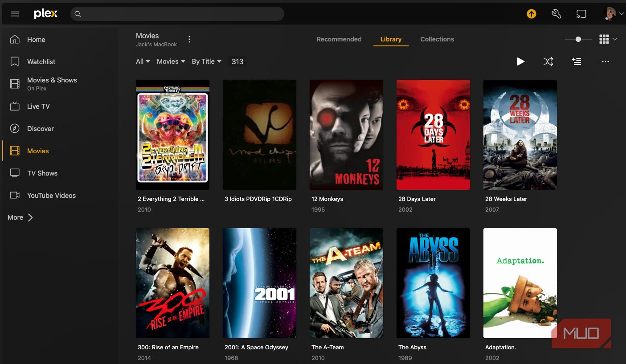Click the orange update arrow icon
626x364 pixels.
click(x=532, y=14)
